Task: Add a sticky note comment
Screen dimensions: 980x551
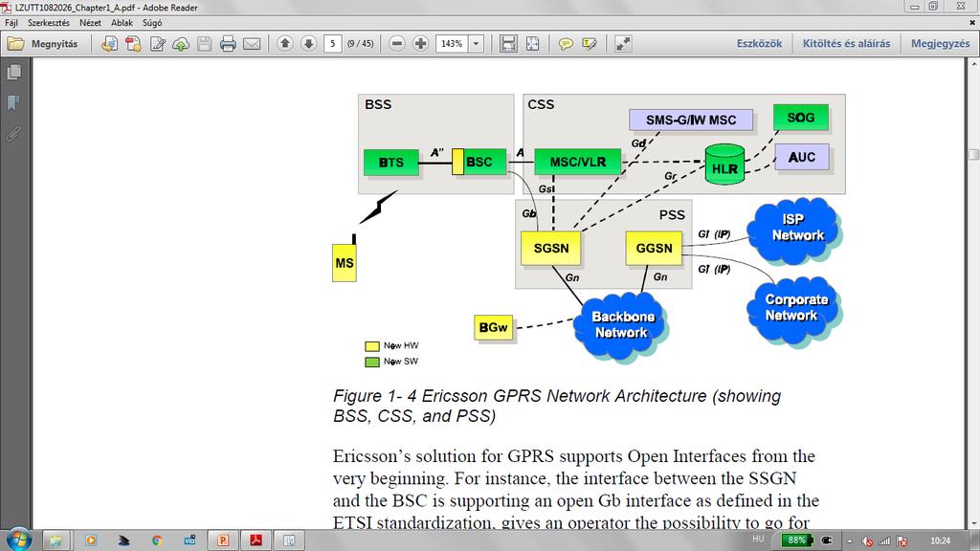Action: (566, 44)
